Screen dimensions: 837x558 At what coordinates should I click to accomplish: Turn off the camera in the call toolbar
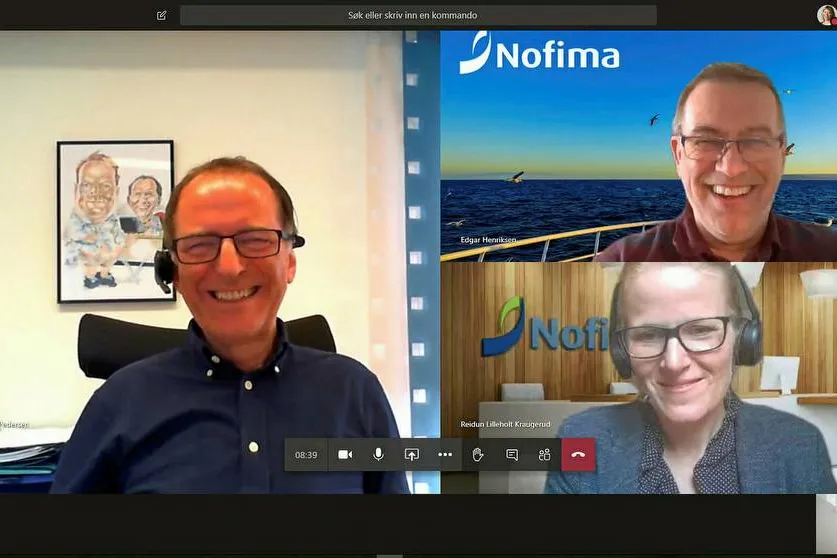(x=345, y=455)
